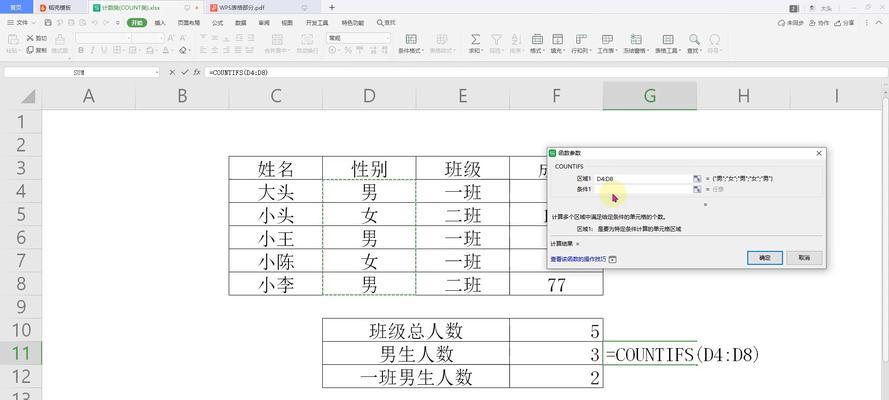The width and height of the screenshot is (889, 400).
Task: Open insert function via the fx icon
Action: 197,73
